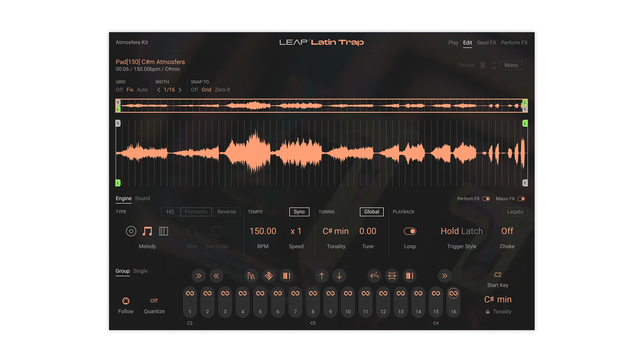This screenshot has width=644, height=362.
Task: Switch to the Sound tab
Action: 142,198
